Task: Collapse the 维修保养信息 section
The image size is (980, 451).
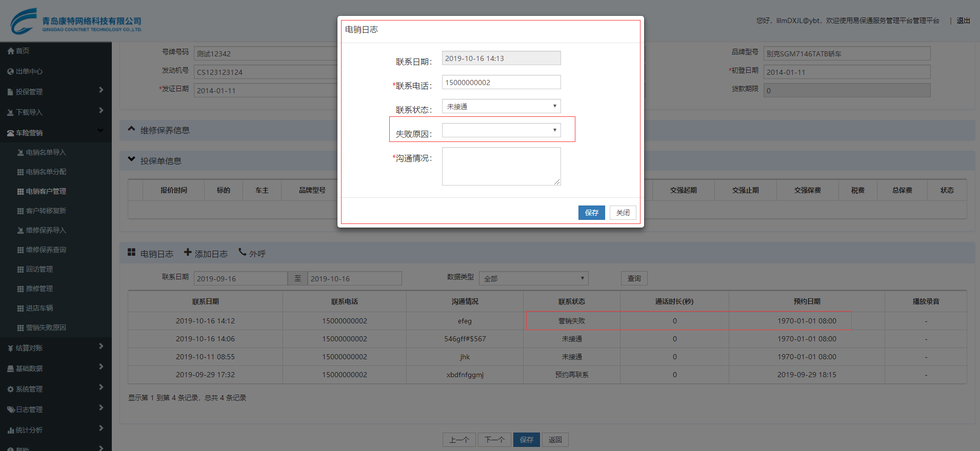Action: 131,129
